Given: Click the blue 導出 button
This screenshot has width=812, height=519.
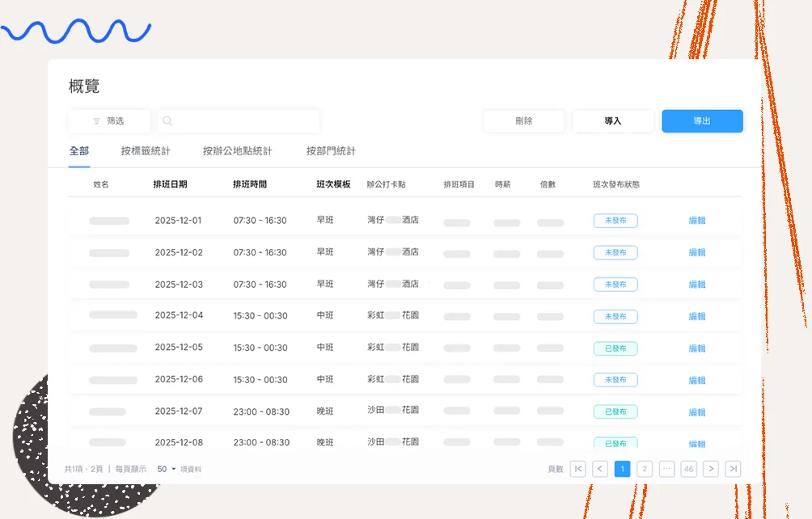Looking at the screenshot, I should pyautogui.click(x=702, y=121).
